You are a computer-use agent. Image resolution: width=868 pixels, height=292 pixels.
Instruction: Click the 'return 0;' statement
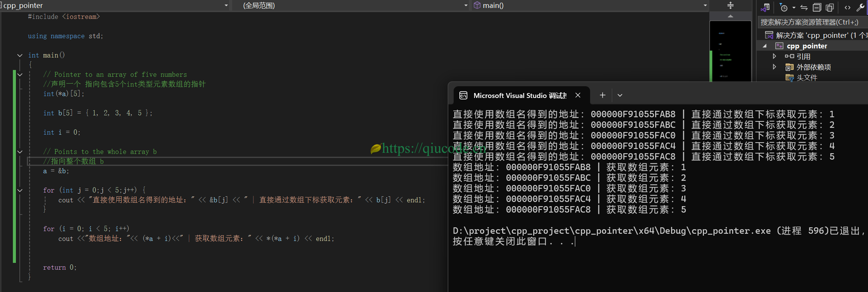pos(60,267)
